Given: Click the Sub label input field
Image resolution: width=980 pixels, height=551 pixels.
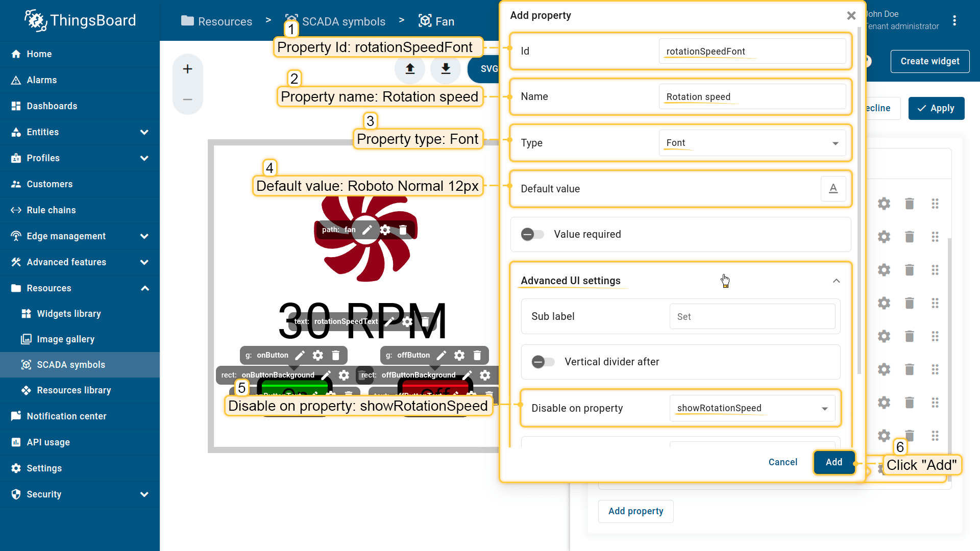Looking at the screenshot, I should click(752, 316).
